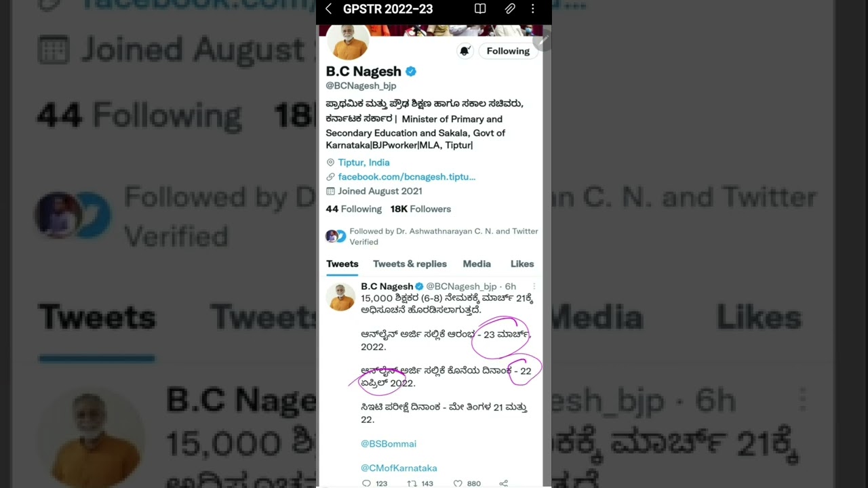Toggle the notification bell for B.C Nagesh

465,51
